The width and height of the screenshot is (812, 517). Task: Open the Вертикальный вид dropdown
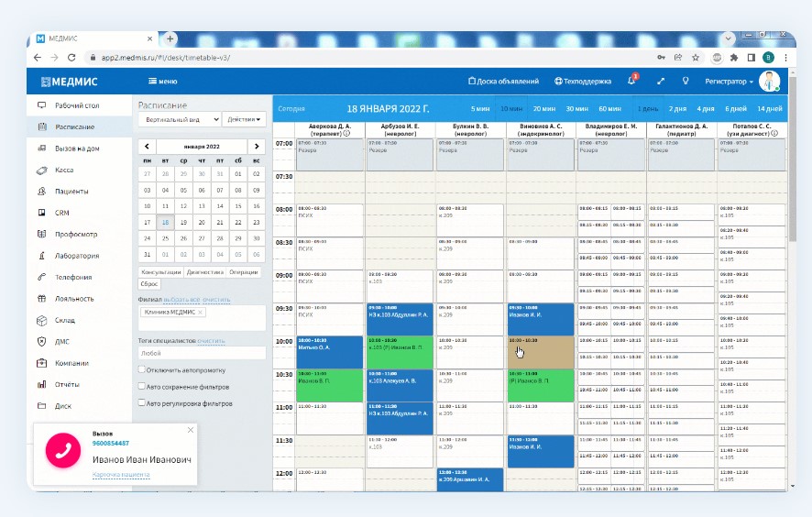[180, 120]
